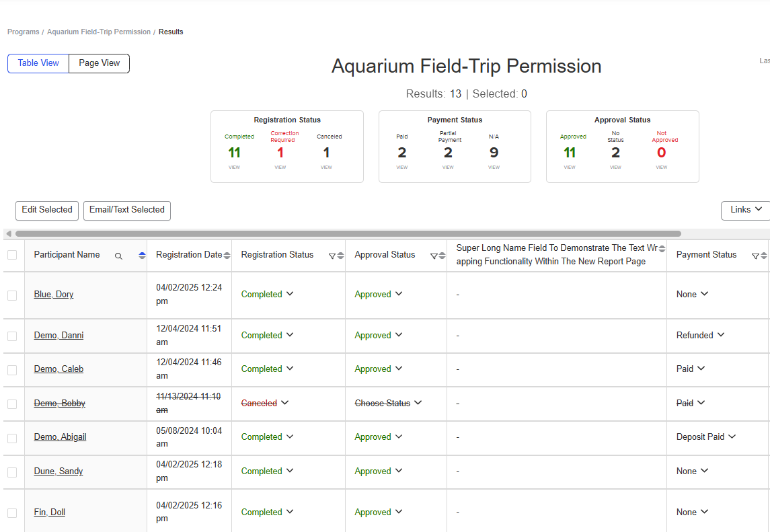The width and height of the screenshot is (770, 532).
Task: Sort the Registration Date column
Action: coord(227,256)
